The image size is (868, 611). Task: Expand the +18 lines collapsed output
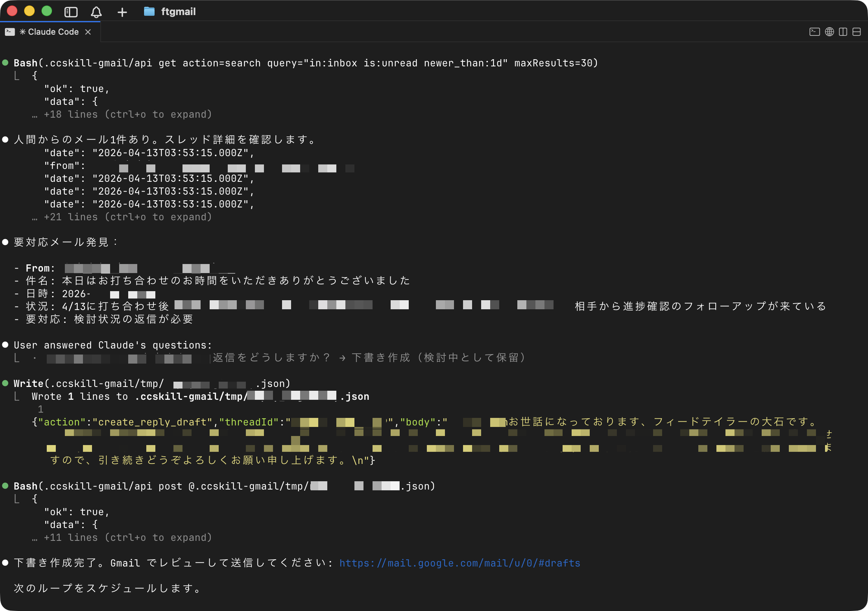122,115
